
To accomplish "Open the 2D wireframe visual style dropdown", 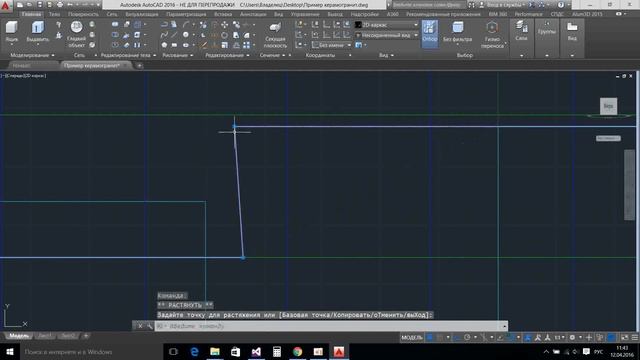I will 387,25.
